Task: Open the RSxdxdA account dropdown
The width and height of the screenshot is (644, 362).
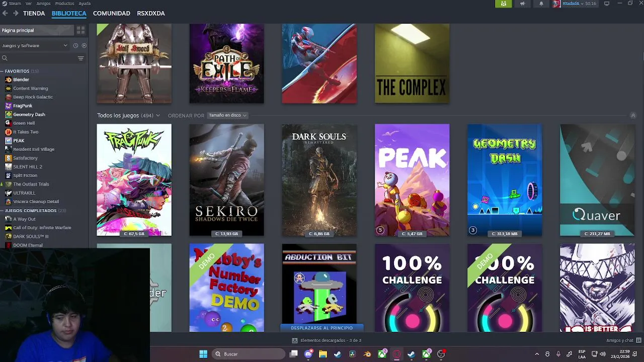Action: 574,4
